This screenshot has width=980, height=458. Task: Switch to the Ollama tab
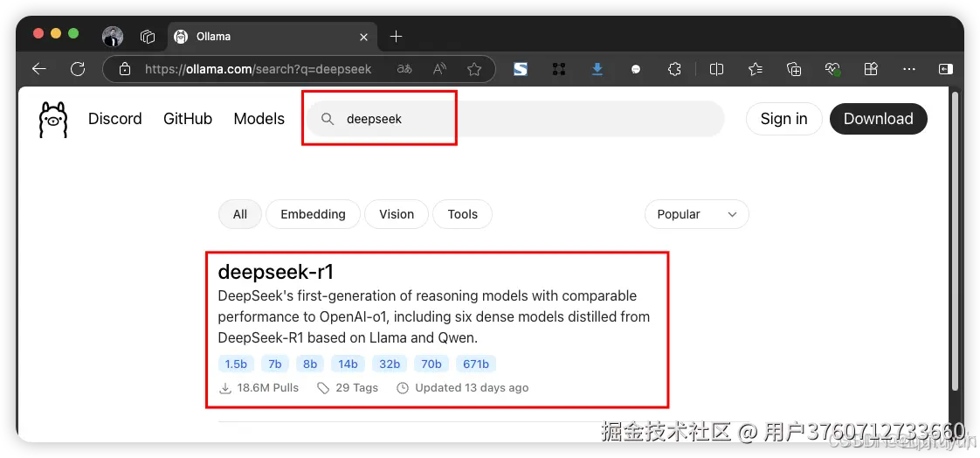273,37
